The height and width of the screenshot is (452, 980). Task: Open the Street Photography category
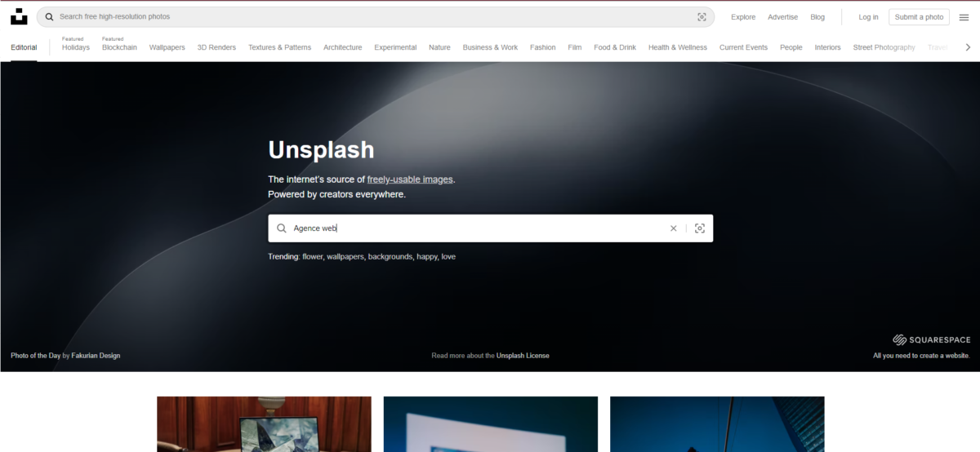(x=884, y=47)
